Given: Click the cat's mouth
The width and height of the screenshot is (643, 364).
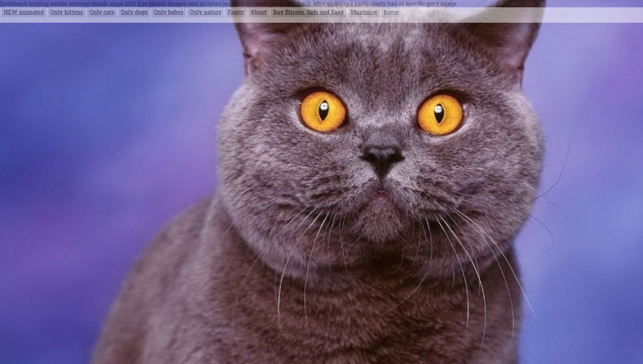Looking at the screenshot, I should coord(382,193).
